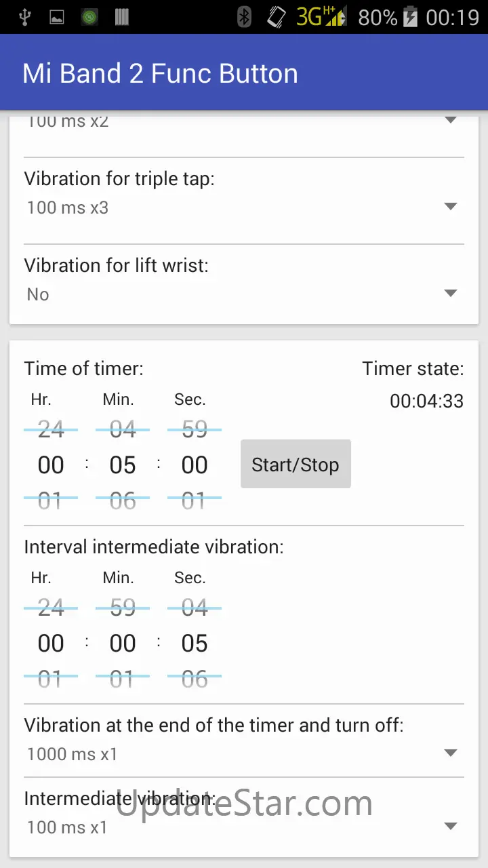The image size is (488, 868).
Task: Tap the green circular app notification icon
Action: [89, 17]
